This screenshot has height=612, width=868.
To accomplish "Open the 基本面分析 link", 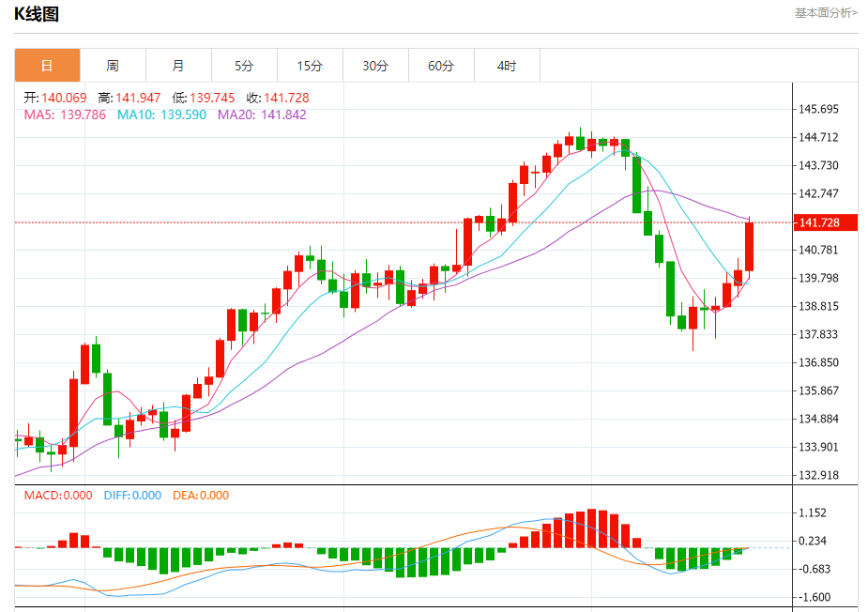I will click(826, 13).
